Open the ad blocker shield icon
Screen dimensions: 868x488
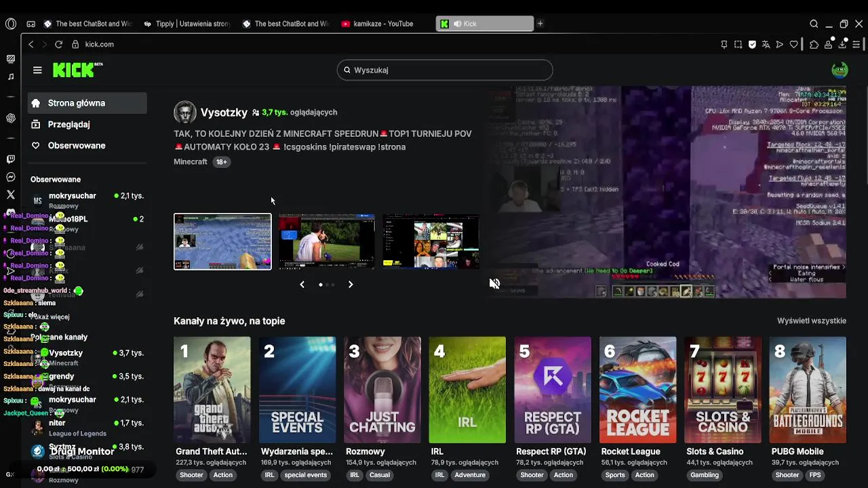point(752,45)
